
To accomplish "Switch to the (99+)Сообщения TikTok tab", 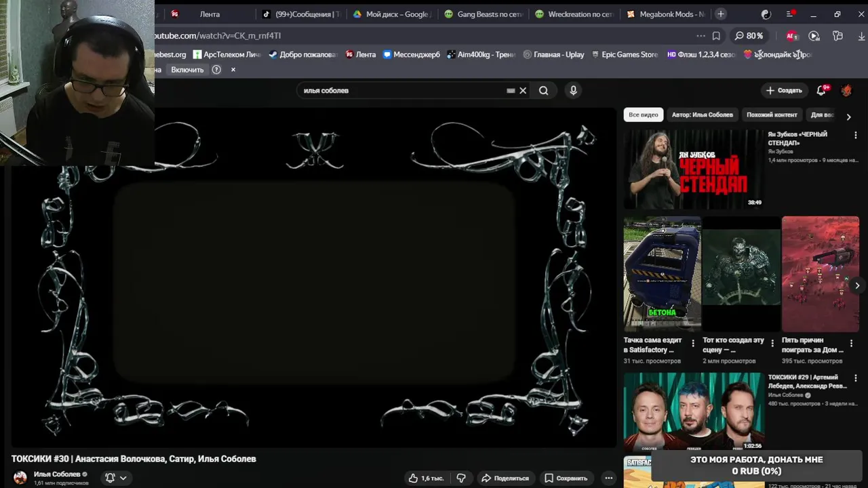I will coord(301,14).
